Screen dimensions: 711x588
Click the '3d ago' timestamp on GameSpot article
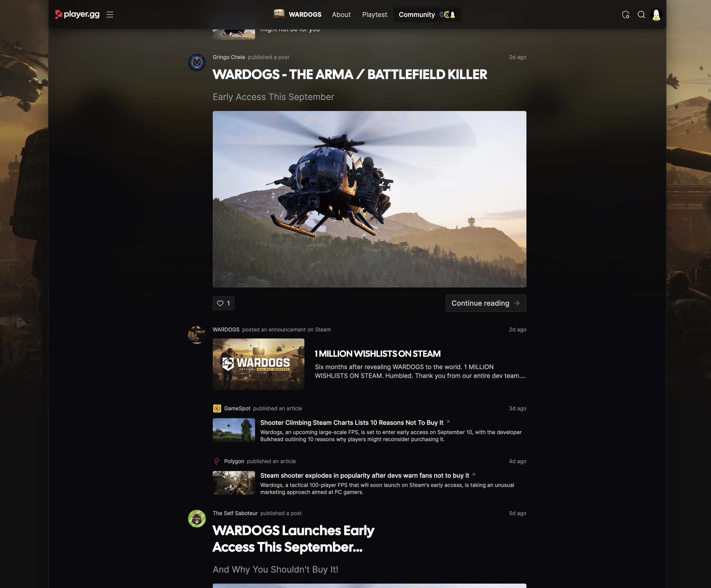[x=517, y=408]
